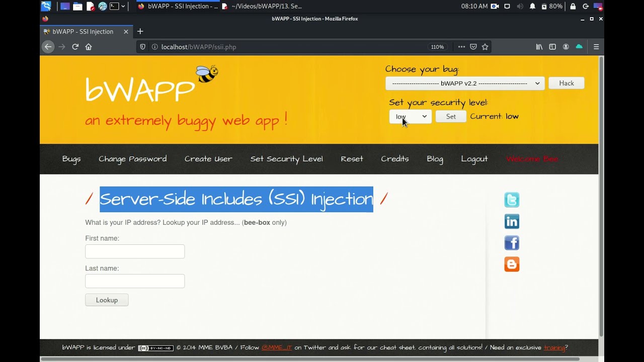Open the notifications bell
Screen dimensions: 644x362
click(532, 6)
